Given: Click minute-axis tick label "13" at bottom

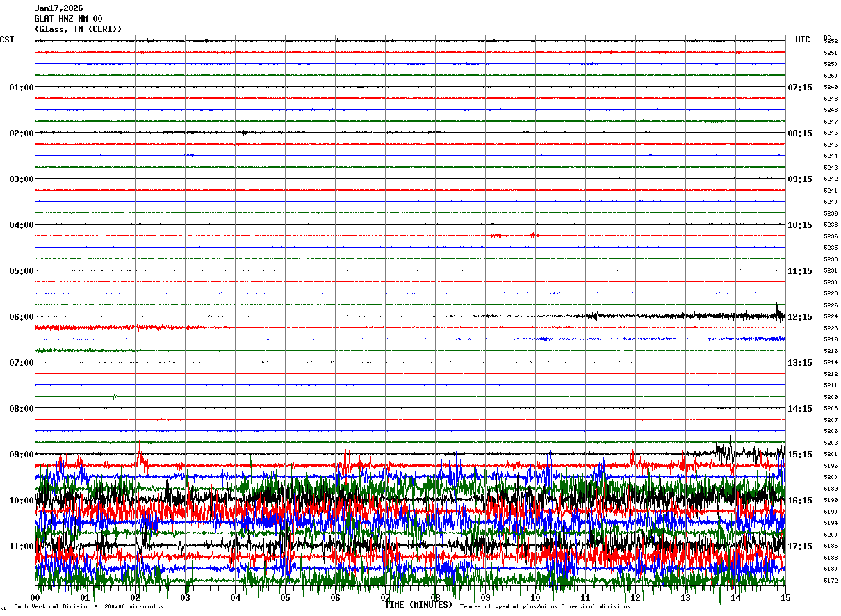Looking at the screenshot, I should [685, 598].
